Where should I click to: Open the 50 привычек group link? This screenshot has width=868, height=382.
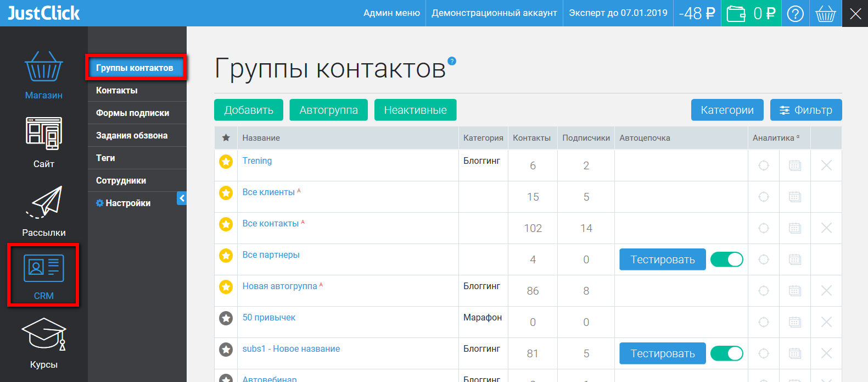coord(269,317)
